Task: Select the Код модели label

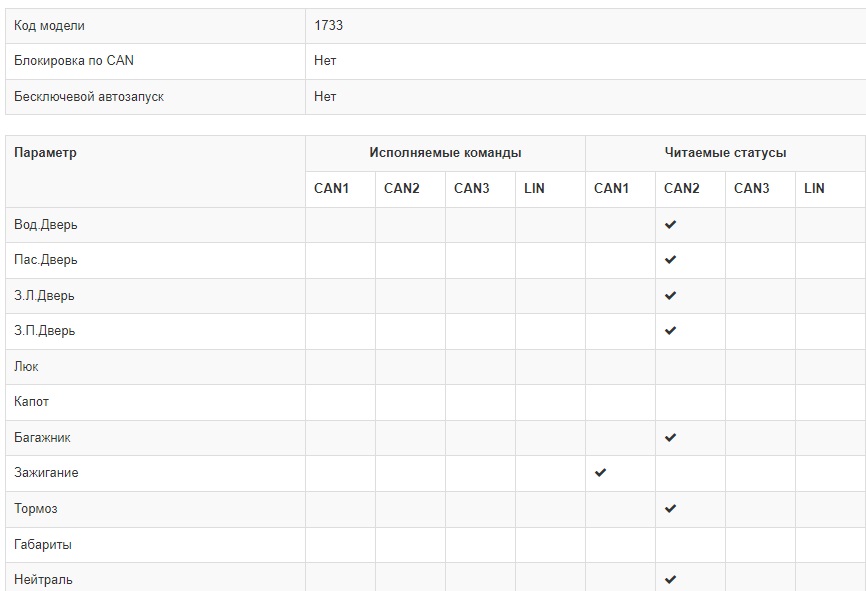Action: coord(49,25)
